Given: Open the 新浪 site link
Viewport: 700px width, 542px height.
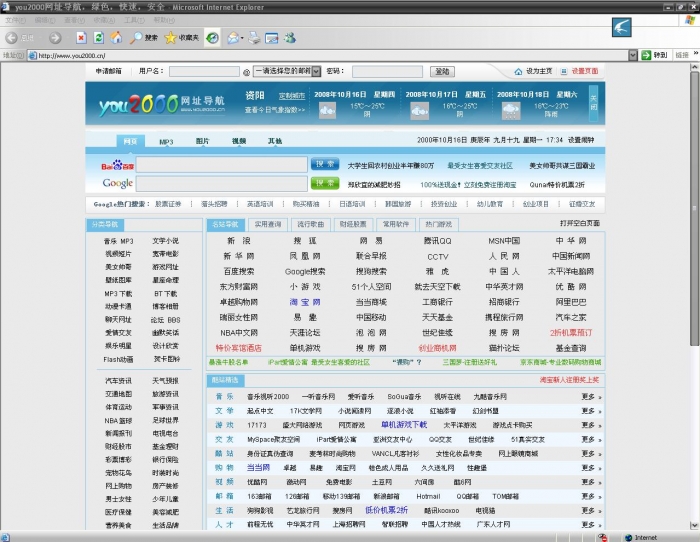Looking at the screenshot, I should tap(239, 241).
